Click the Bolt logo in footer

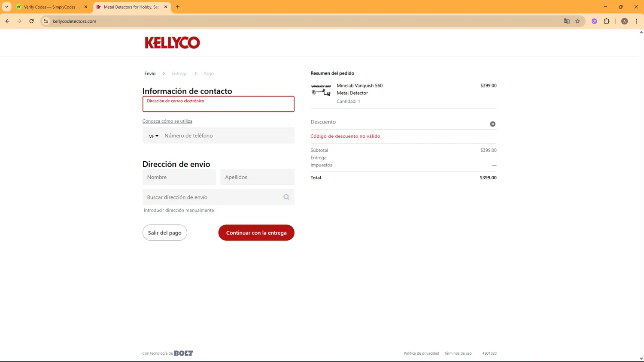coord(183,353)
